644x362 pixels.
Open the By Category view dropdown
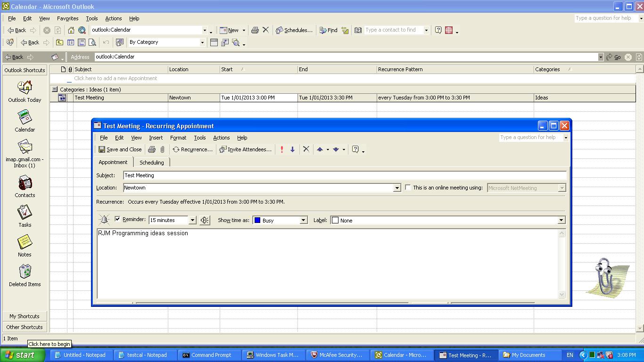tap(202, 42)
